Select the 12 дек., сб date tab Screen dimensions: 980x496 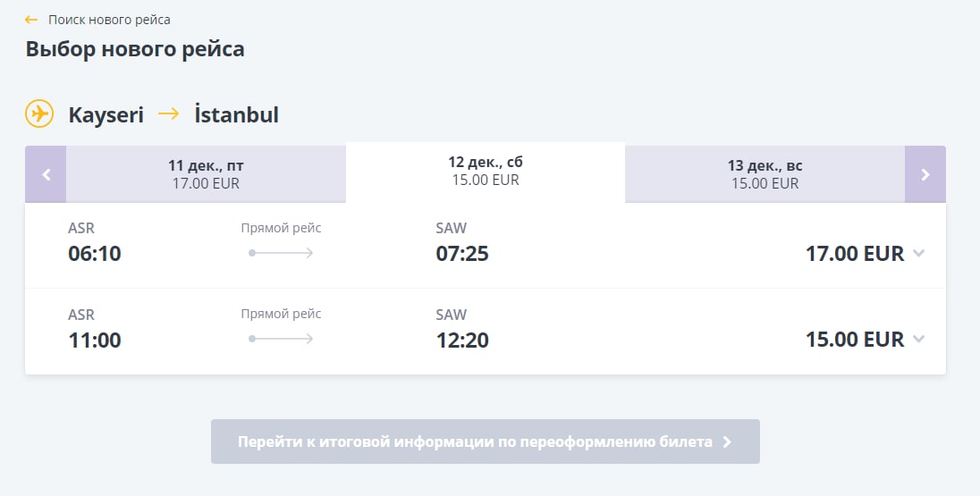click(x=486, y=172)
